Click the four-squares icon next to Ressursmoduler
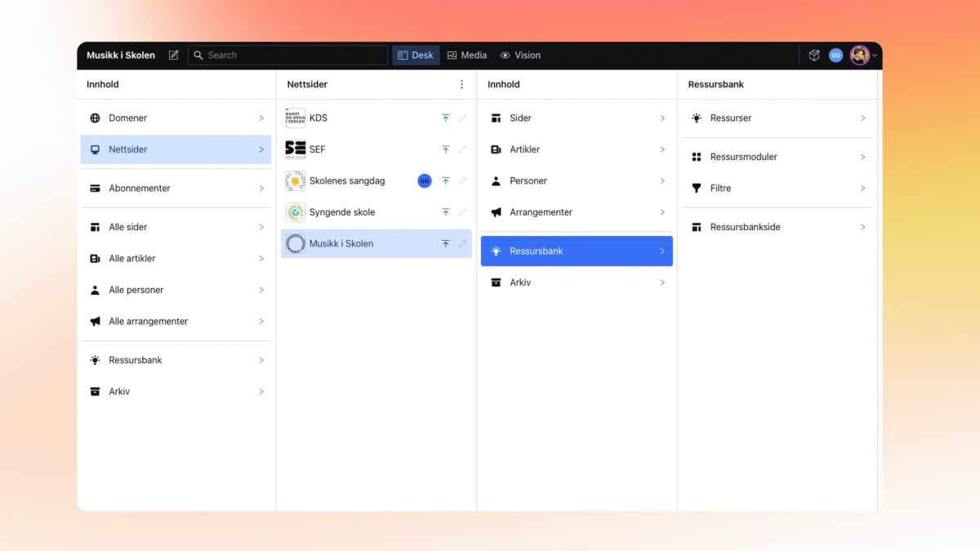 [697, 157]
